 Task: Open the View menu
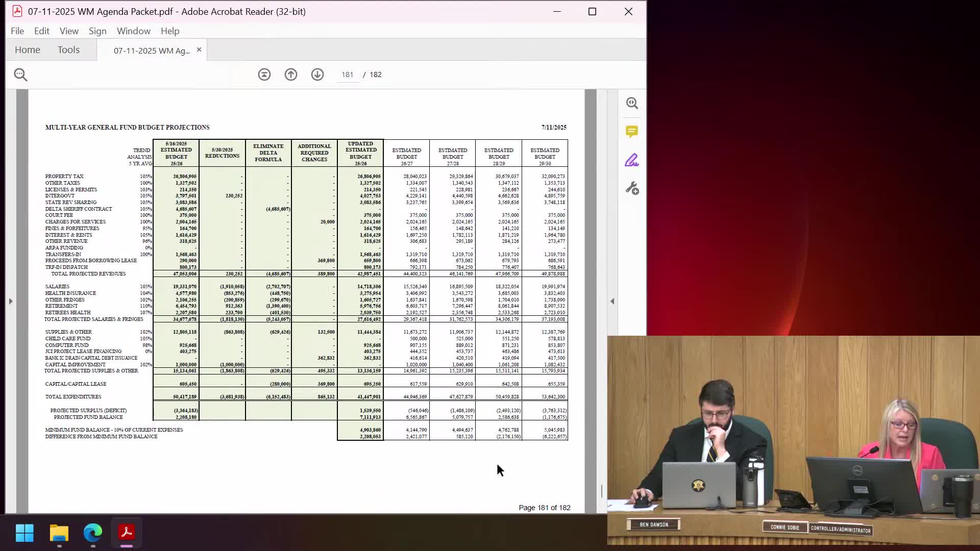click(69, 31)
